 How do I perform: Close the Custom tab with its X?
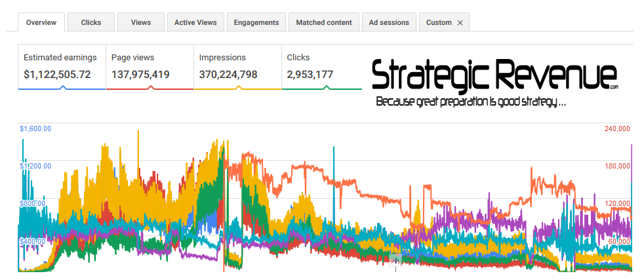(x=460, y=22)
